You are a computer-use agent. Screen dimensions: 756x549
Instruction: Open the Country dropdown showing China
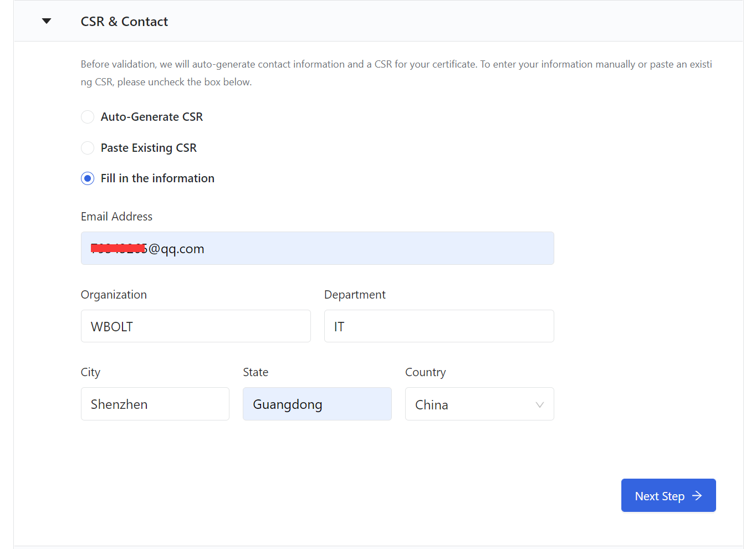click(x=471, y=404)
